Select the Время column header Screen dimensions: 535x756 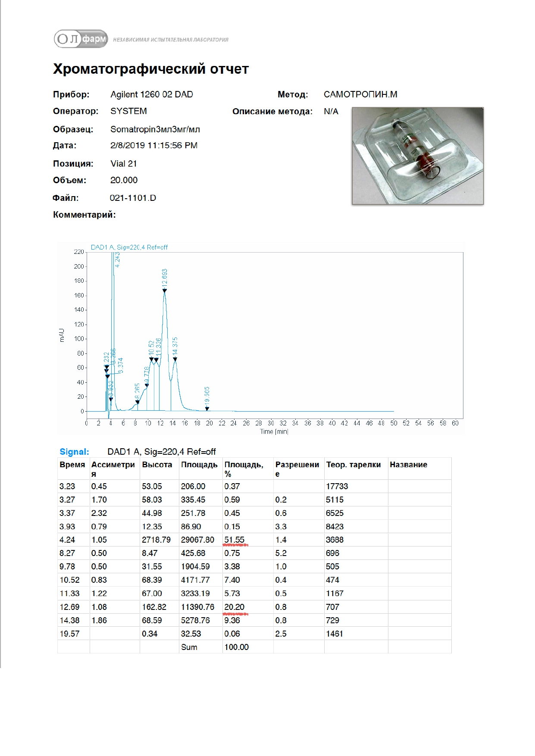click(x=72, y=465)
